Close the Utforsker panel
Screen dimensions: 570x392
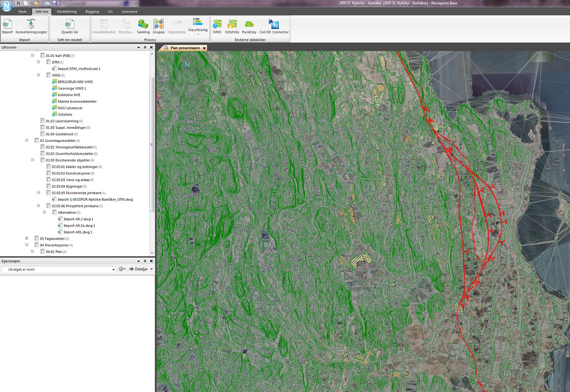[x=151, y=47]
